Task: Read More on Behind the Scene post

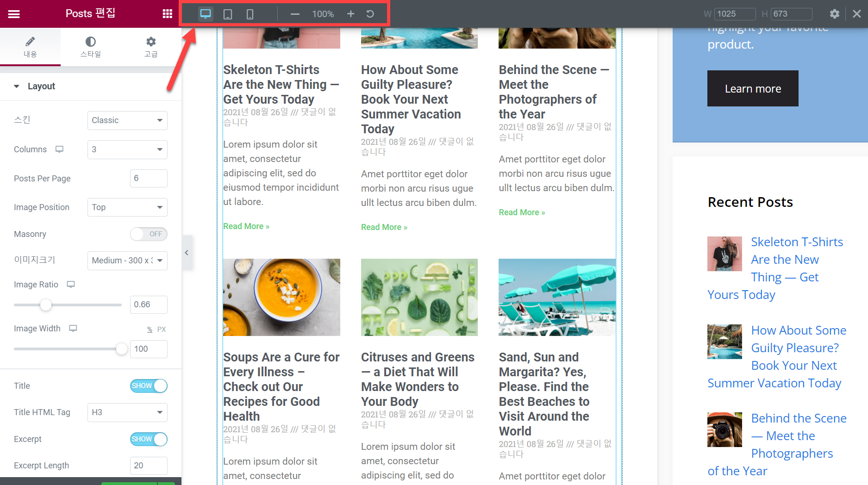Action: [522, 212]
